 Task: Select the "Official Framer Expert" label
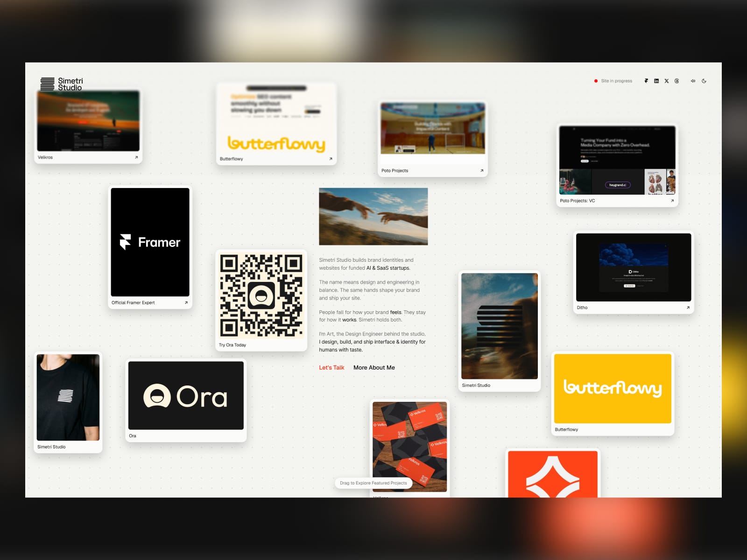coord(133,302)
